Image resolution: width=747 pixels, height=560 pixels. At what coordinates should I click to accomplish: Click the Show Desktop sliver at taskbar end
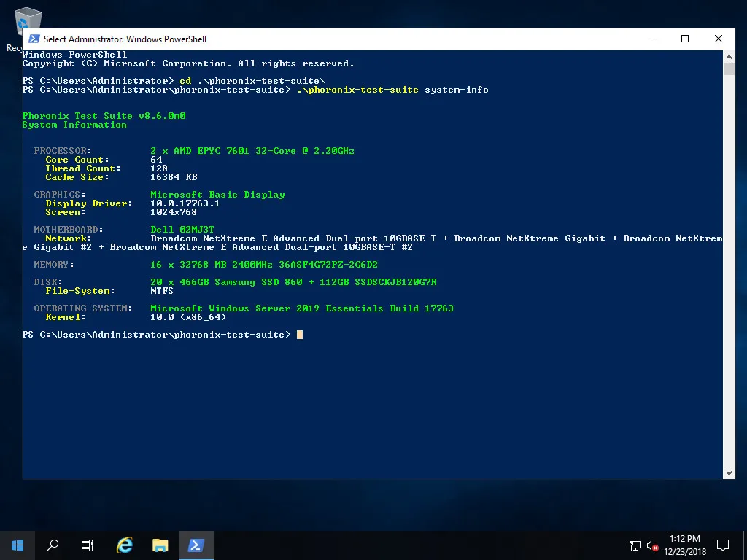tap(745, 545)
